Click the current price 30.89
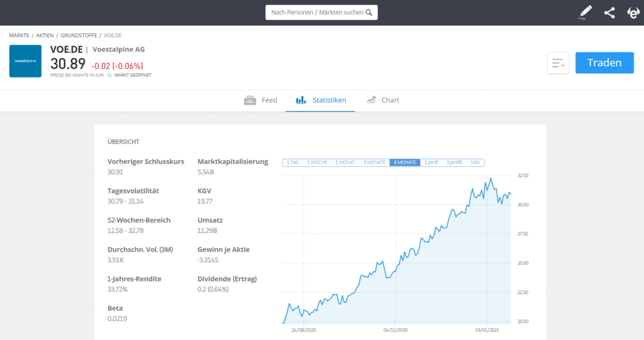 pos(68,64)
